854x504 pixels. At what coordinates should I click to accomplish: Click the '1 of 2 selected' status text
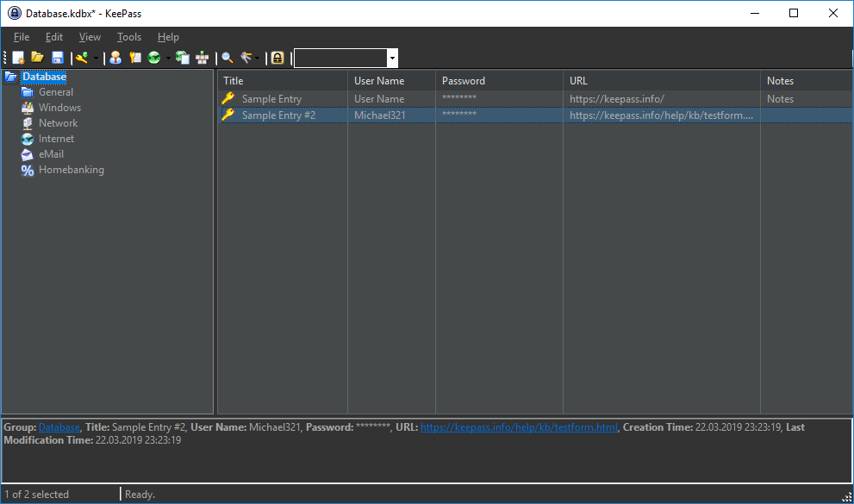click(37, 495)
